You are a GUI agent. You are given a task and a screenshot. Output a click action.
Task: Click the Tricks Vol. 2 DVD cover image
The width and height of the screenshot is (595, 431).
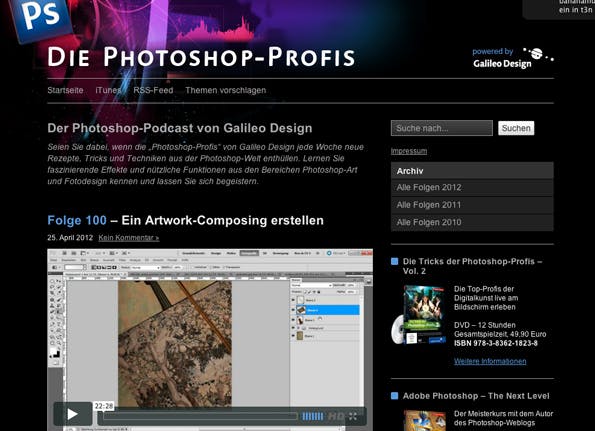pyautogui.click(x=419, y=315)
